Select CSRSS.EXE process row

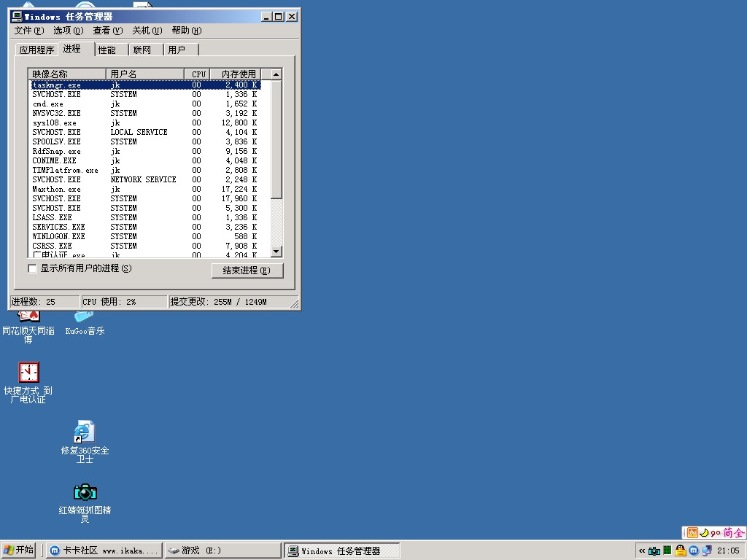tap(146, 246)
